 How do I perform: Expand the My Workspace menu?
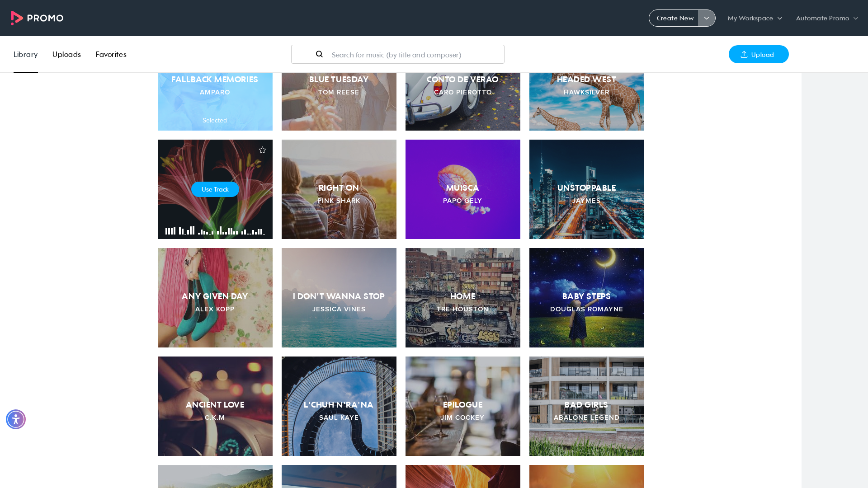[755, 18]
